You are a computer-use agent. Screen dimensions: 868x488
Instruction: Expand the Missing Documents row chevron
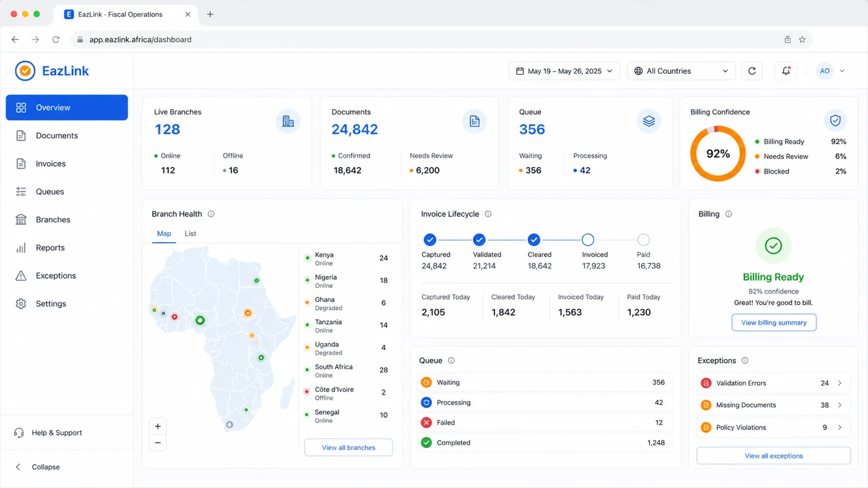(x=840, y=406)
